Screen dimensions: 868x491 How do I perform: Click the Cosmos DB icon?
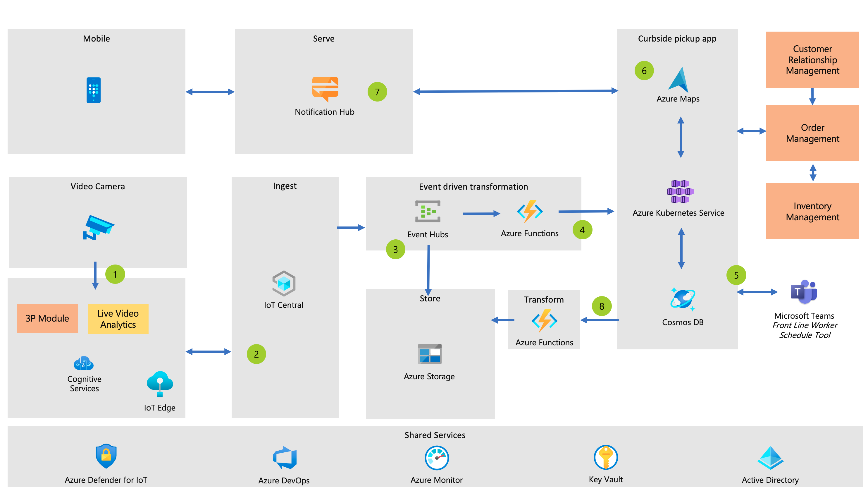(683, 299)
